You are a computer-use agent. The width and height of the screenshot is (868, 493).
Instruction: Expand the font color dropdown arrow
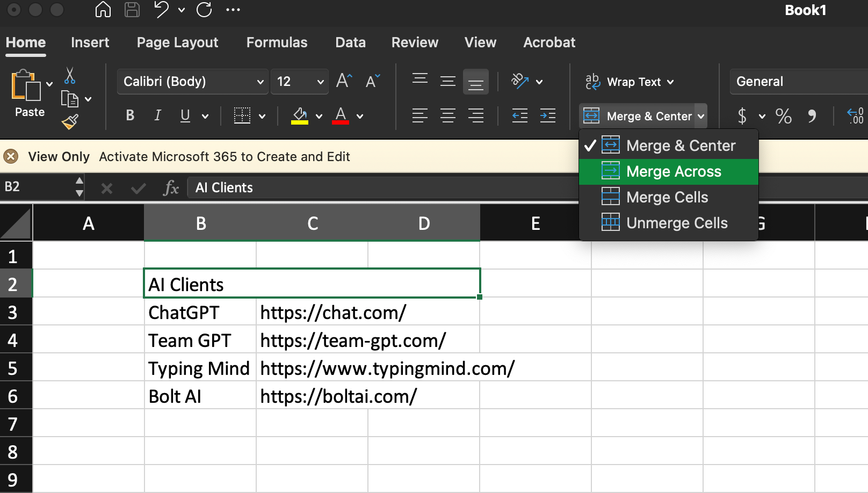pos(360,116)
